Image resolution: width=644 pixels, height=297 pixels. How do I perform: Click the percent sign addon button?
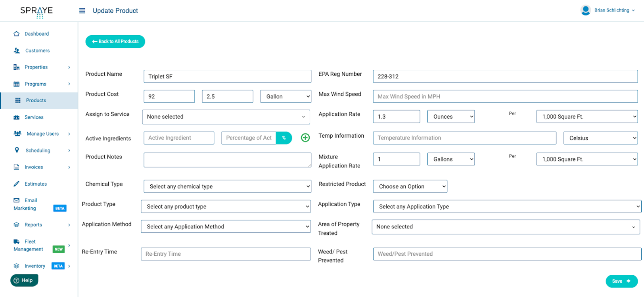coord(284,138)
